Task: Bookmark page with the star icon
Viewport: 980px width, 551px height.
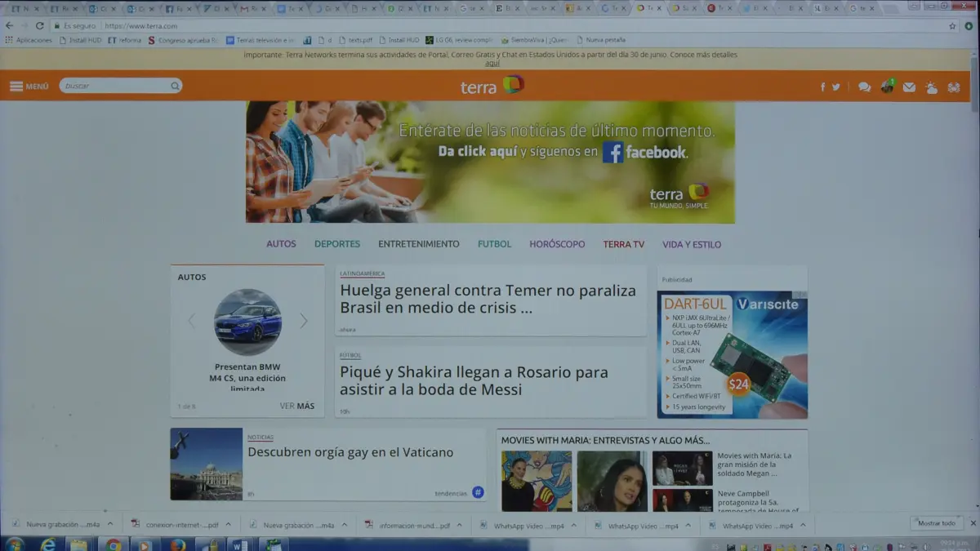Action: [952, 26]
